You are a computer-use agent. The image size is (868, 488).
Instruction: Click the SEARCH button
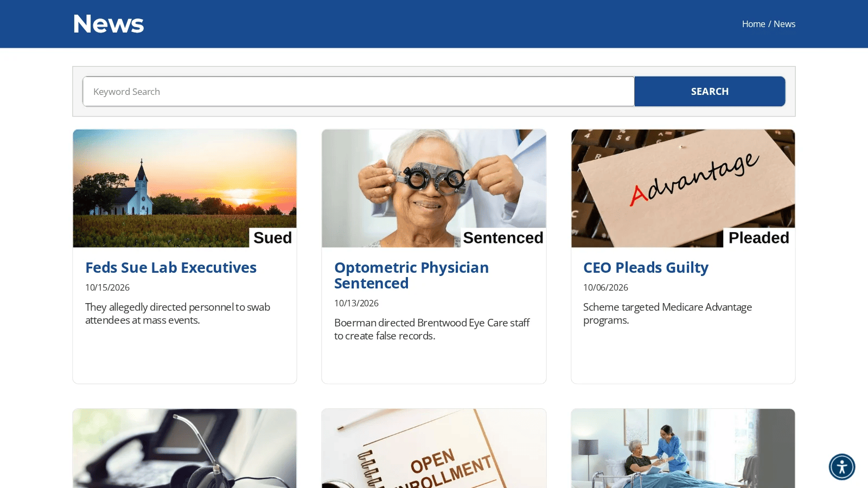(x=710, y=92)
